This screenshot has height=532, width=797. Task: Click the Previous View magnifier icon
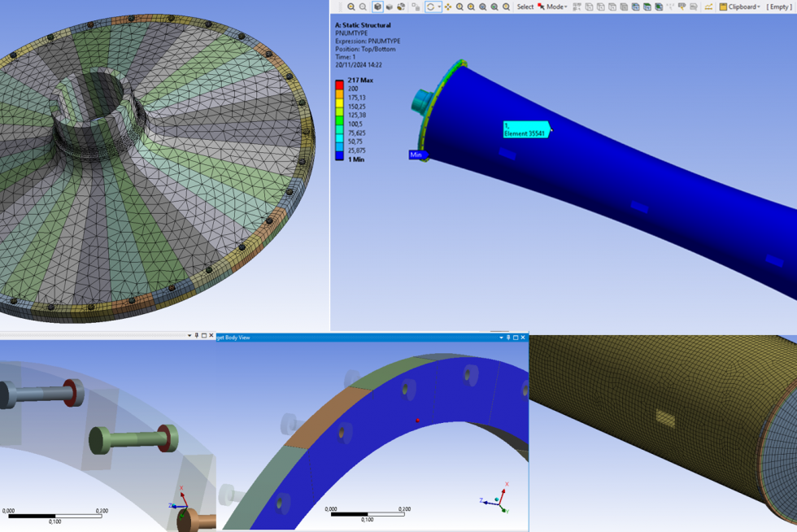click(x=506, y=7)
